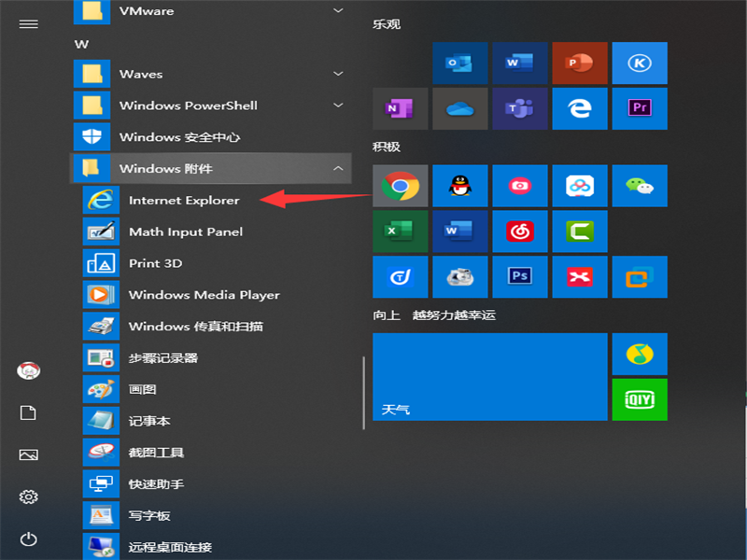Open the Google Chrome tile
The width and height of the screenshot is (747, 560).
400,185
